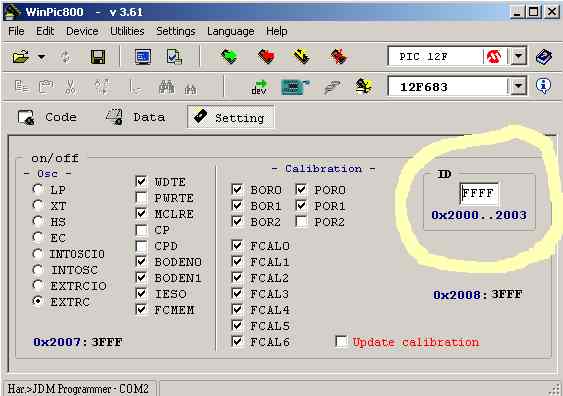Open the Help menu
The width and height of the screenshot is (563, 396).
[276, 31]
